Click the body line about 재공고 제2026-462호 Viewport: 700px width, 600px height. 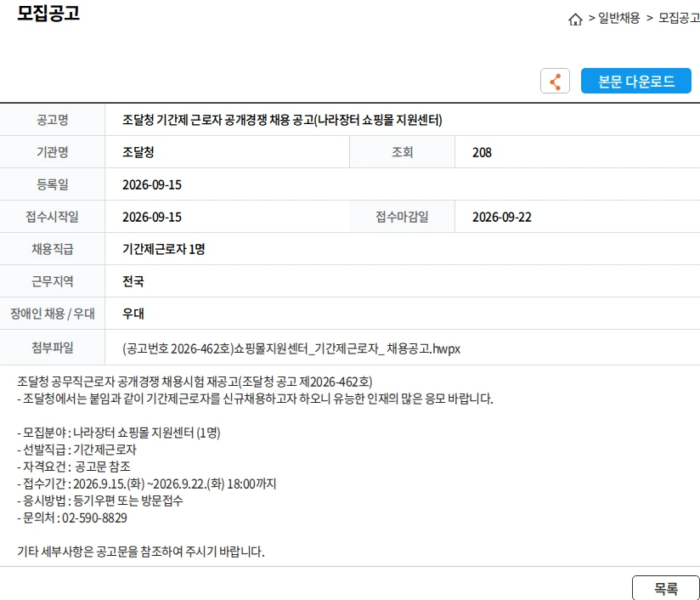tap(195, 382)
